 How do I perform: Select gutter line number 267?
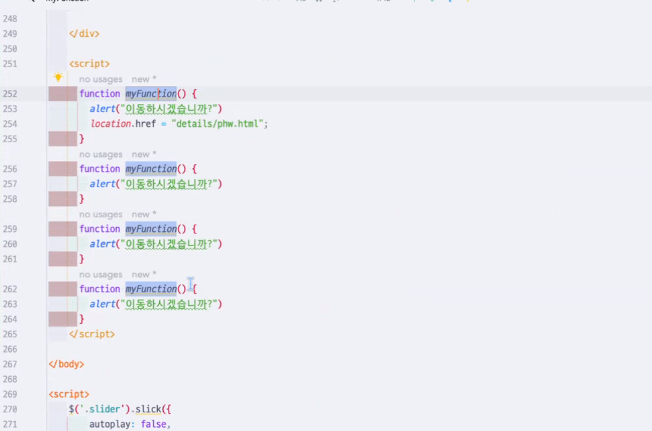(x=10, y=364)
